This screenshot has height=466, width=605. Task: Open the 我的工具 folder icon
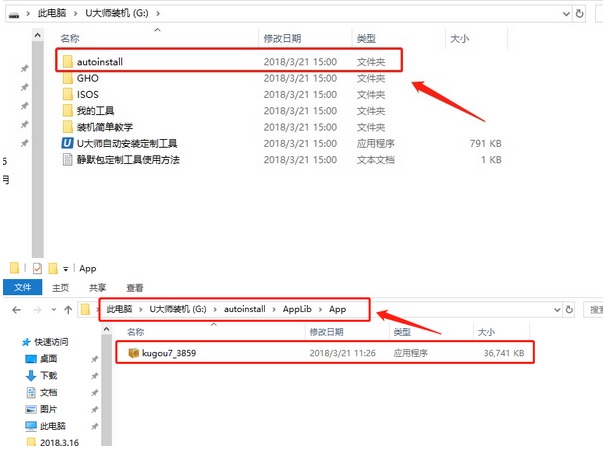pyautogui.click(x=68, y=110)
